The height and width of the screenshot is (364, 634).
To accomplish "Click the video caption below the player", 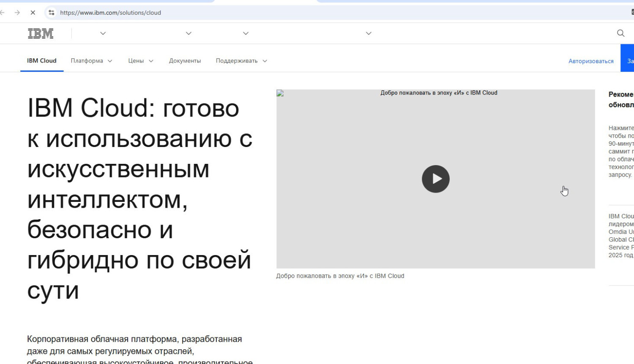I will [340, 276].
